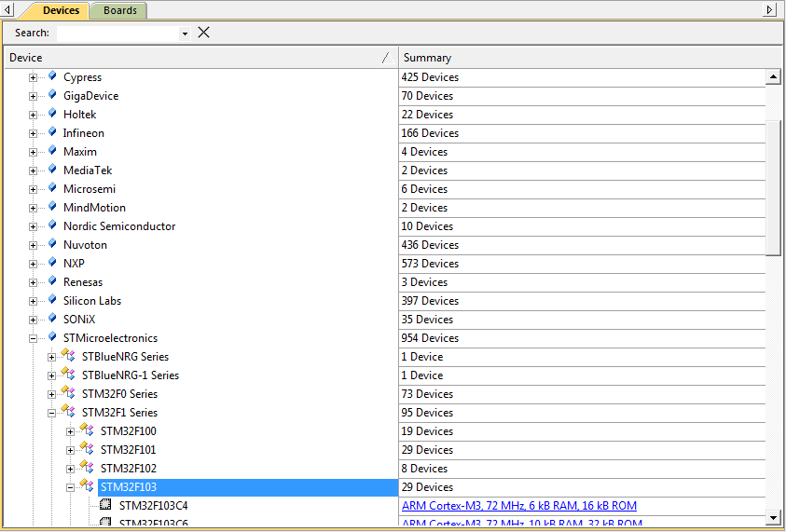786x532 pixels.
Task: Click the '573 Devices' summary cell
Action: (x=582, y=264)
